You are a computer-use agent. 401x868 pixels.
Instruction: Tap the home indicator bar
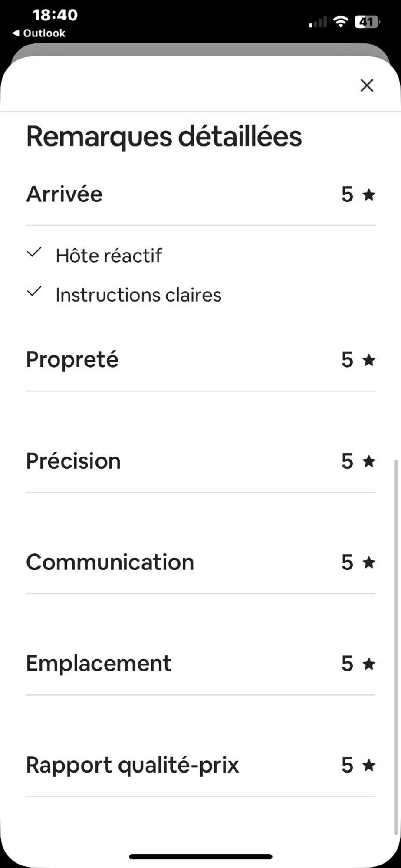tap(200, 856)
